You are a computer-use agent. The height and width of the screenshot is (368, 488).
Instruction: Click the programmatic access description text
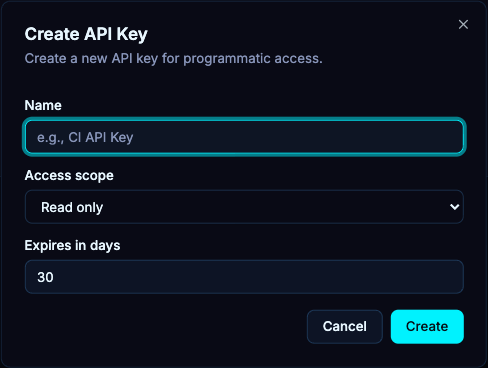(173, 59)
